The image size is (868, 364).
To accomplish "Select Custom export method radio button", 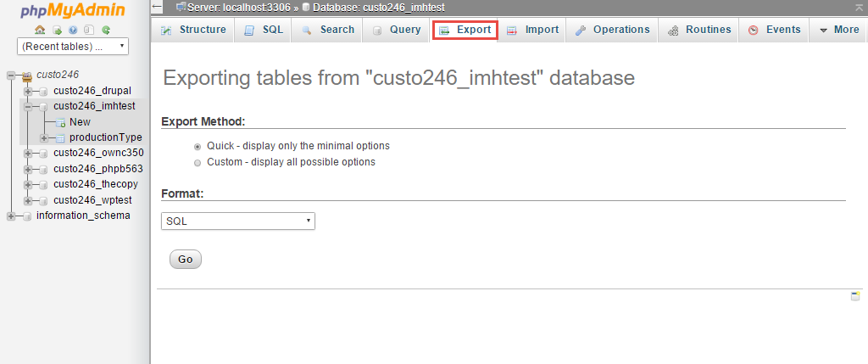I will [197, 163].
